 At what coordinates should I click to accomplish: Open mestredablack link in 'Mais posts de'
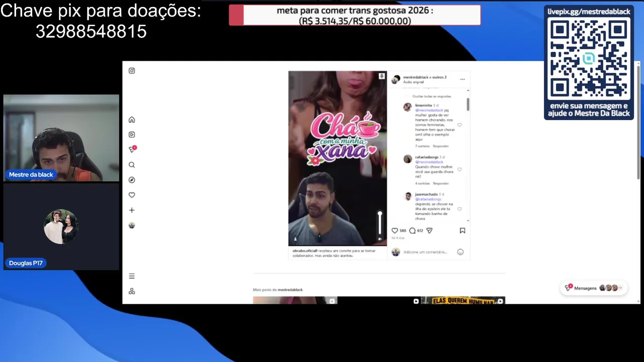290,290
